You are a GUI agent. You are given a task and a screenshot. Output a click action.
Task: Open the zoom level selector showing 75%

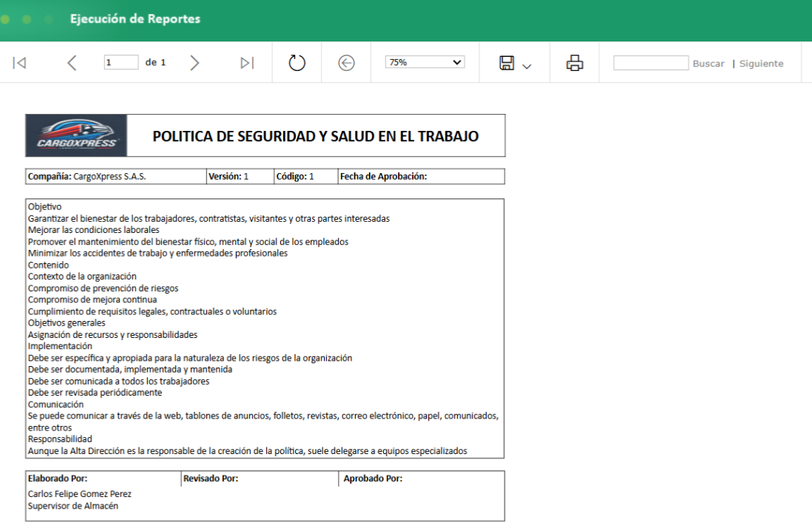[425, 61]
